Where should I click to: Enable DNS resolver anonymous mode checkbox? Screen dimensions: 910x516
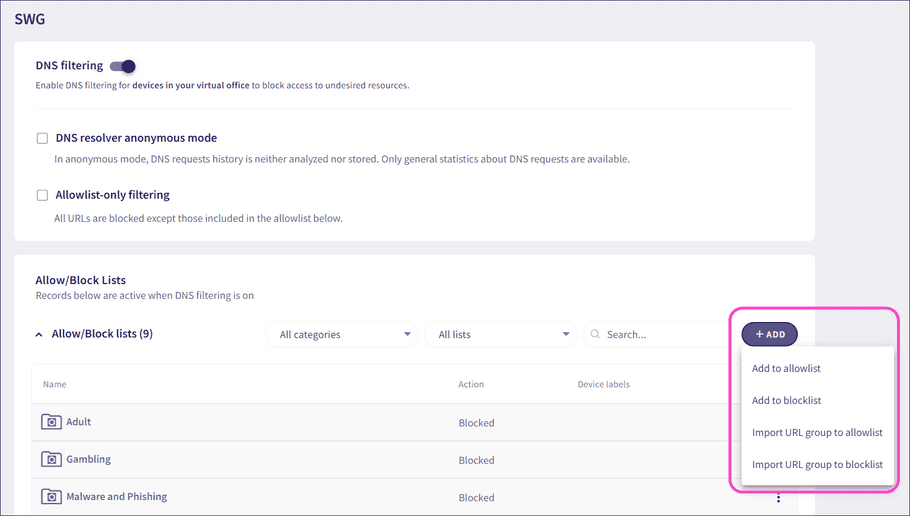tap(42, 138)
